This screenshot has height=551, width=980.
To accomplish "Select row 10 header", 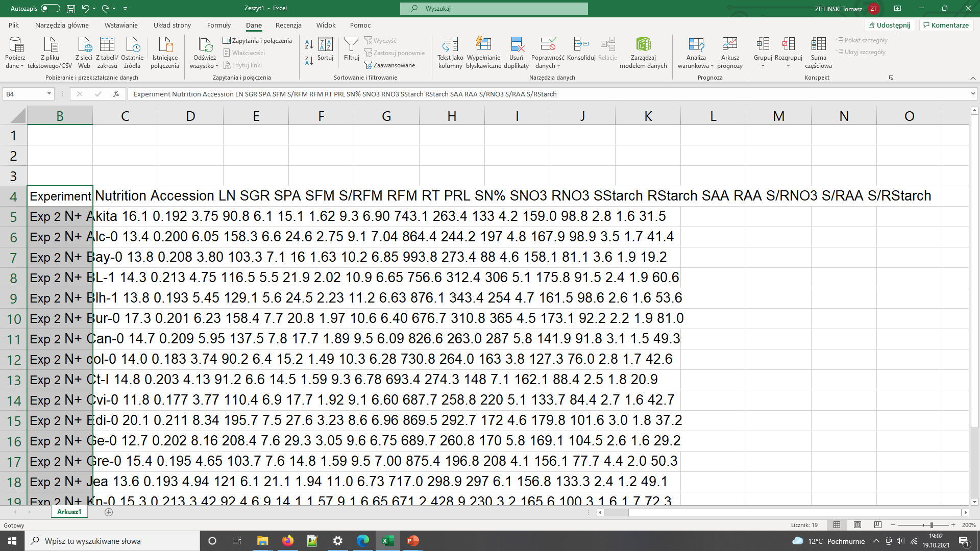I will (14, 319).
